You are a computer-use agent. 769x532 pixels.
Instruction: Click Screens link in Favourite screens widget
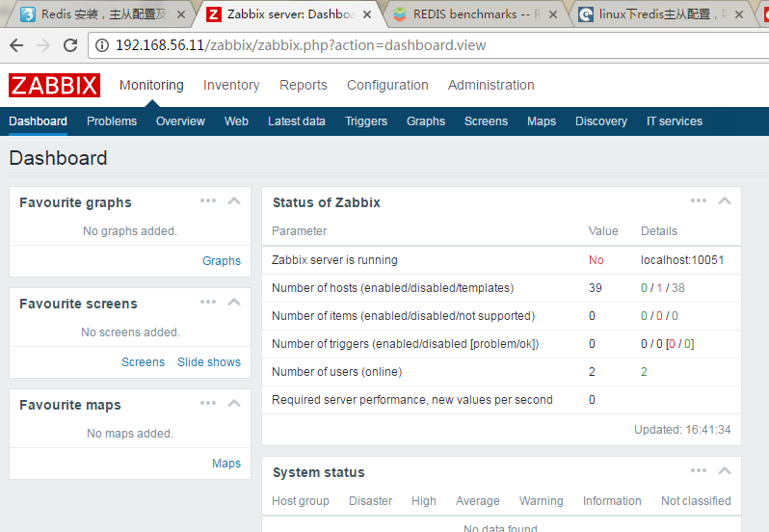tap(144, 361)
